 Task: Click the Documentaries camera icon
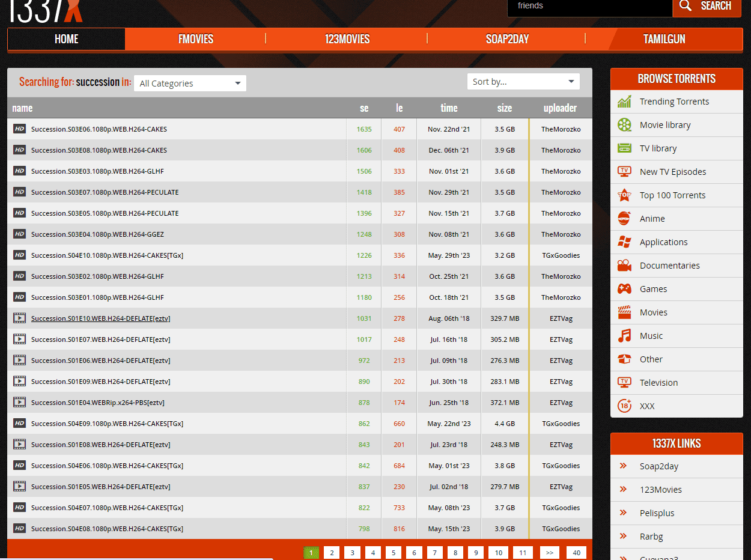click(624, 266)
